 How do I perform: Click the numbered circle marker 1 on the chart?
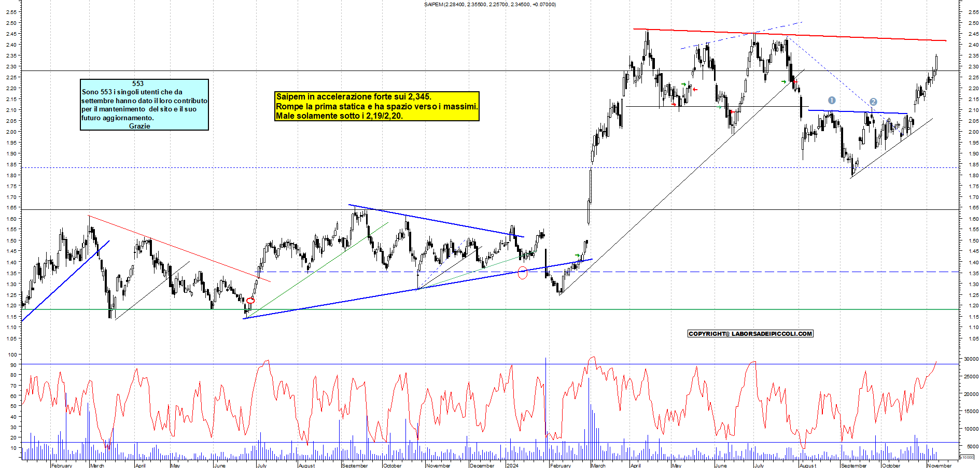(832, 101)
